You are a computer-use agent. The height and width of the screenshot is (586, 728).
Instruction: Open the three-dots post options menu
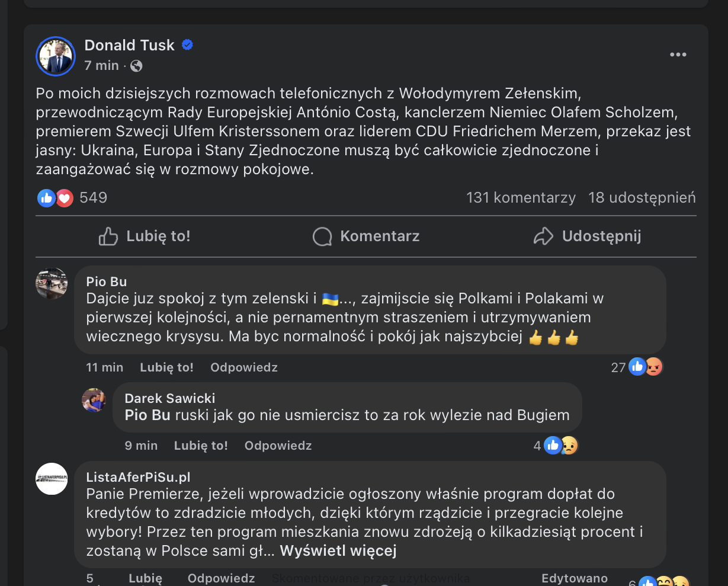tap(678, 55)
